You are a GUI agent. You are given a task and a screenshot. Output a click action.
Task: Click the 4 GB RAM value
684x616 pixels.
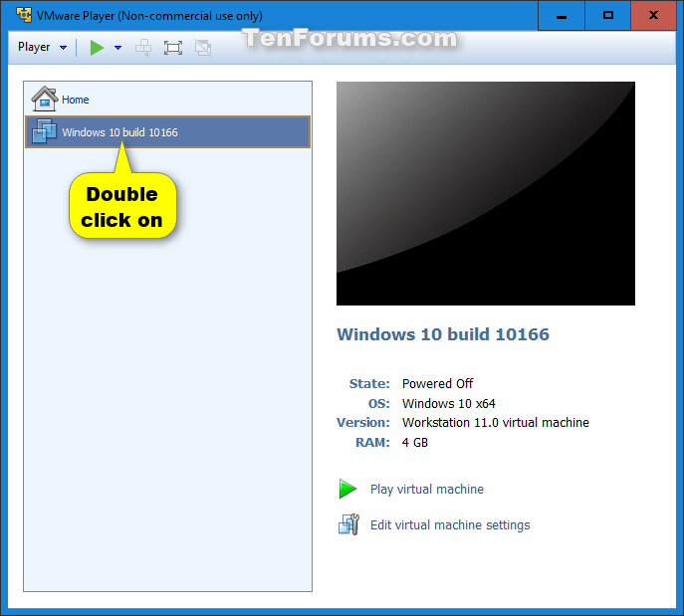(x=415, y=443)
